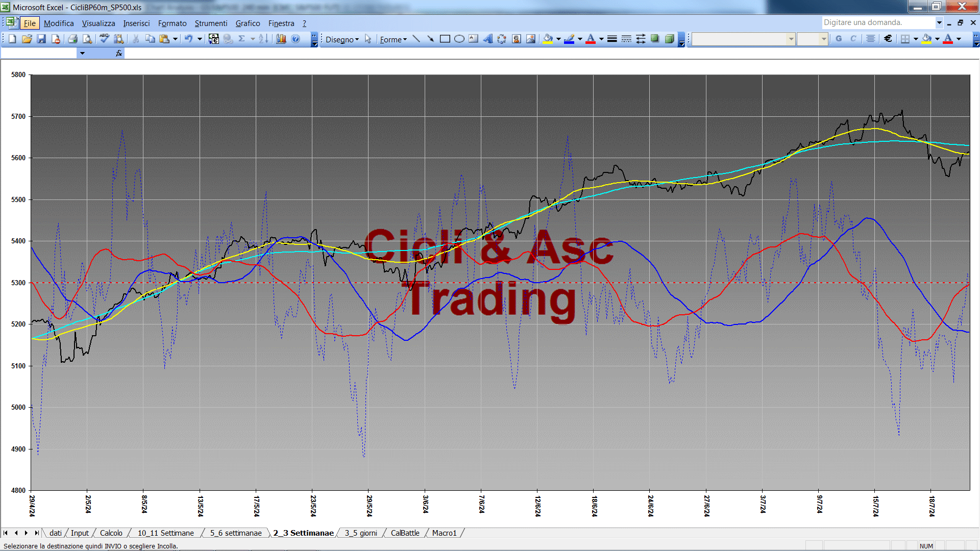Insert a diagram or organization chart

pyautogui.click(x=502, y=39)
